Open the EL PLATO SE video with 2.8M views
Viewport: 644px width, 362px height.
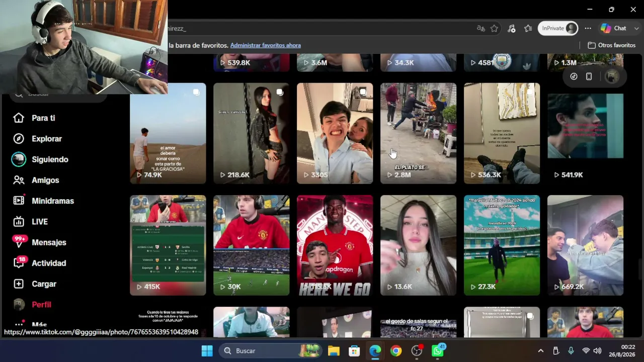click(419, 133)
